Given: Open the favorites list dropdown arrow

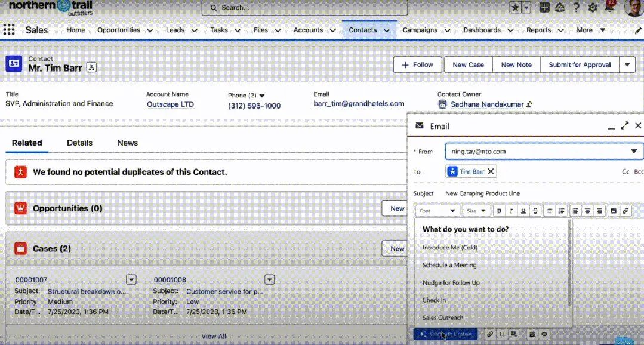Looking at the screenshot, I should pyautogui.click(x=526, y=7).
